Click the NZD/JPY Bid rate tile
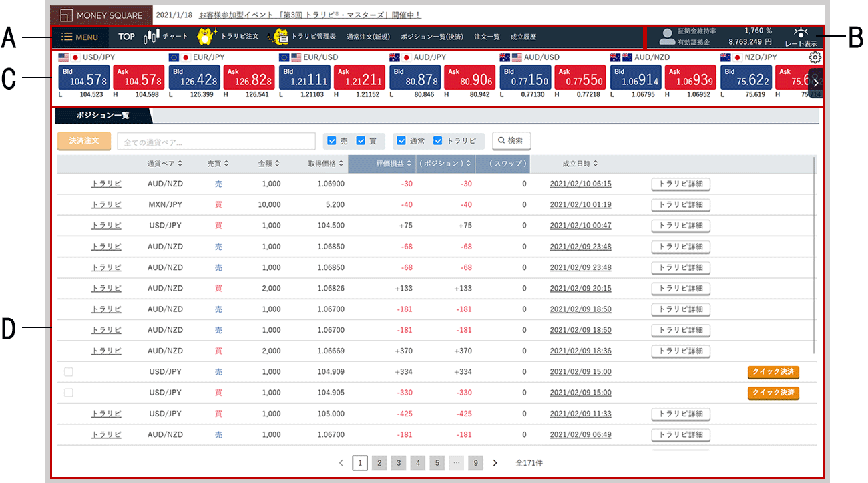The image size is (868, 483). tap(745, 77)
